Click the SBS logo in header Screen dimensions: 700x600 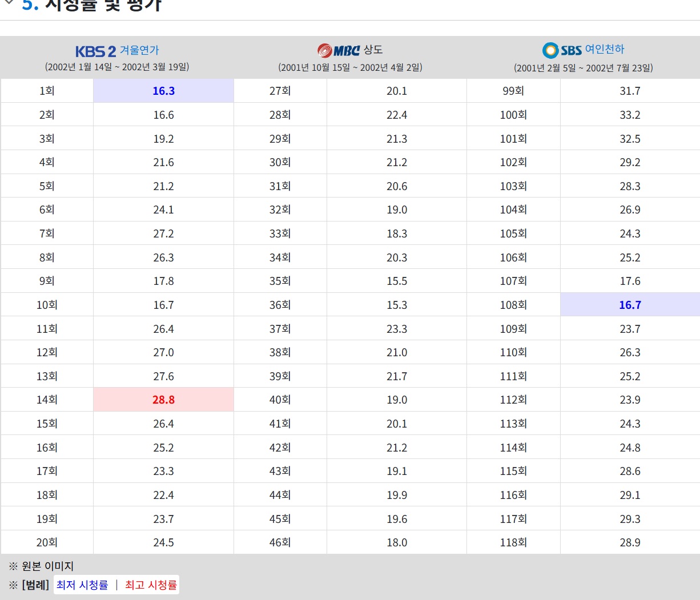(x=562, y=50)
